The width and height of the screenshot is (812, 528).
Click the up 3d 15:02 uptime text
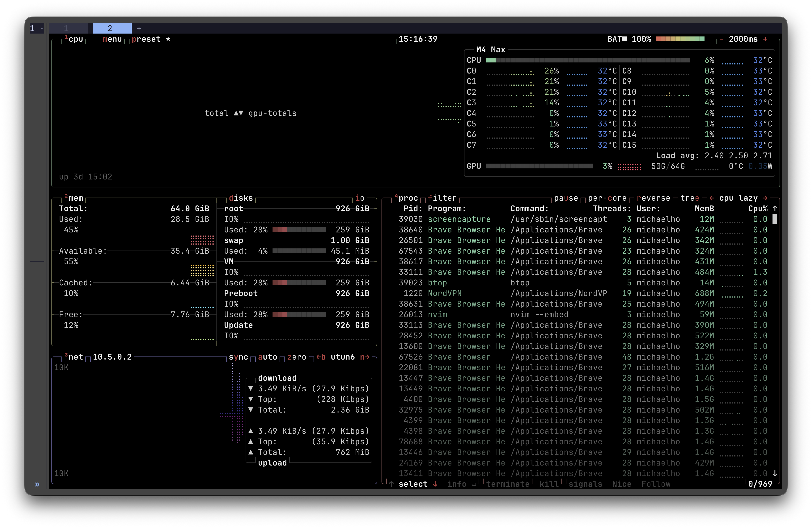86,177
